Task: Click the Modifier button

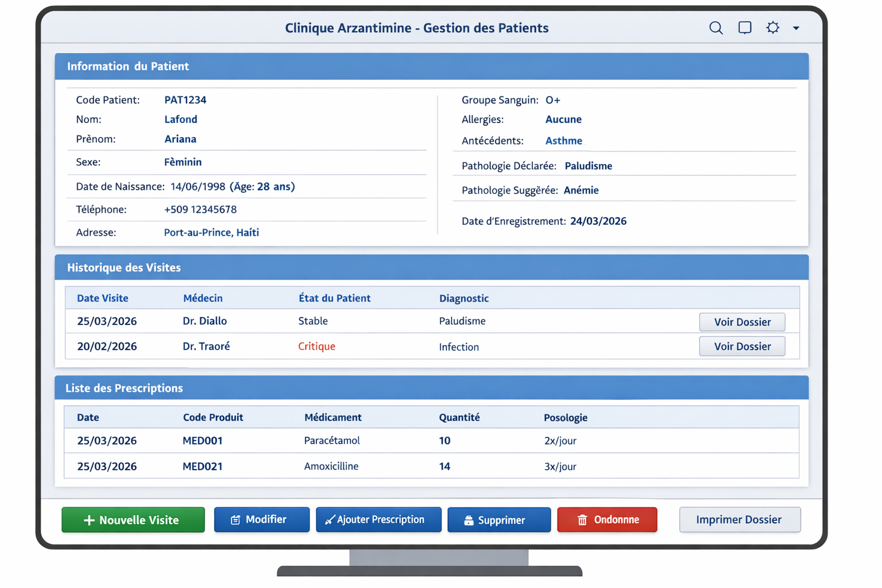Action: click(x=262, y=520)
